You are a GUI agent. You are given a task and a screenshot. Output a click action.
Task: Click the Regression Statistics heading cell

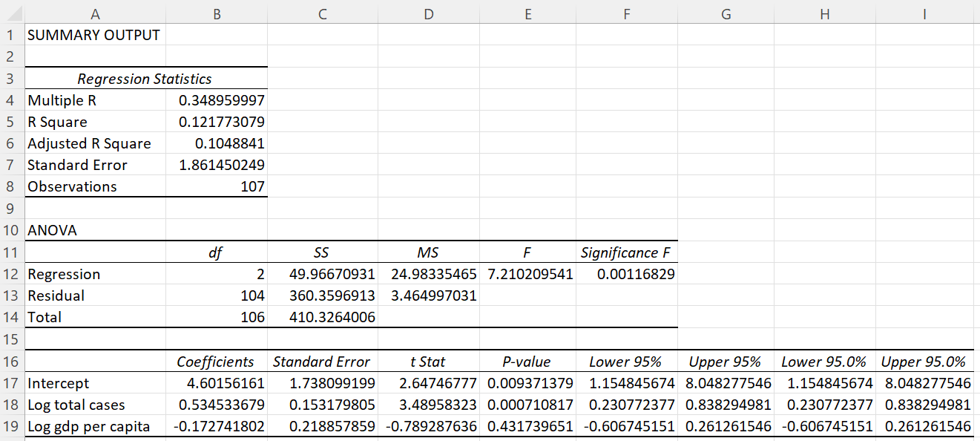tap(145, 78)
